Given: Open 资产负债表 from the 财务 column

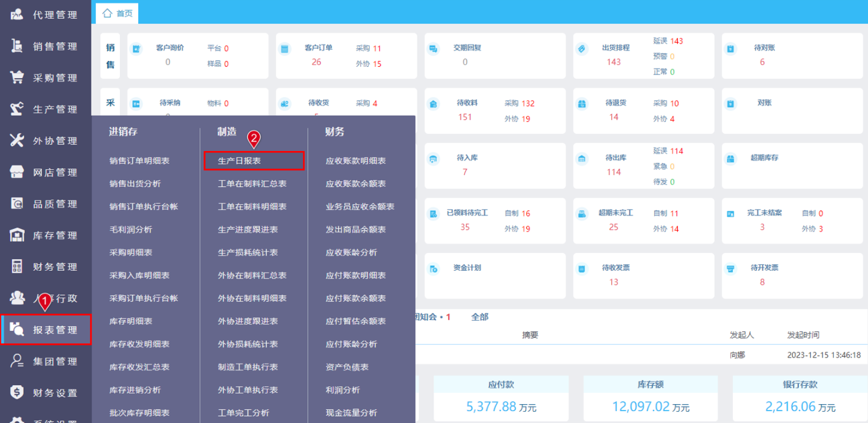Looking at the screenshot, I should tap(347, 367).
